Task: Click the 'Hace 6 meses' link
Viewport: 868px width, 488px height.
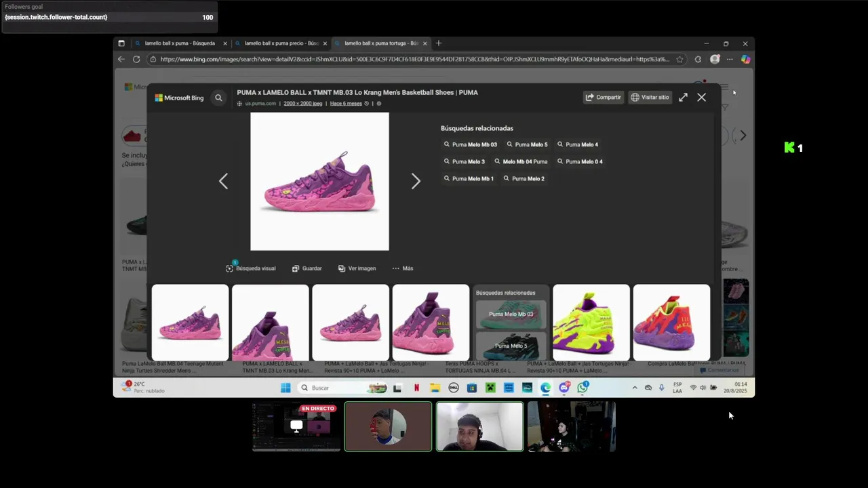Action: 346,104
